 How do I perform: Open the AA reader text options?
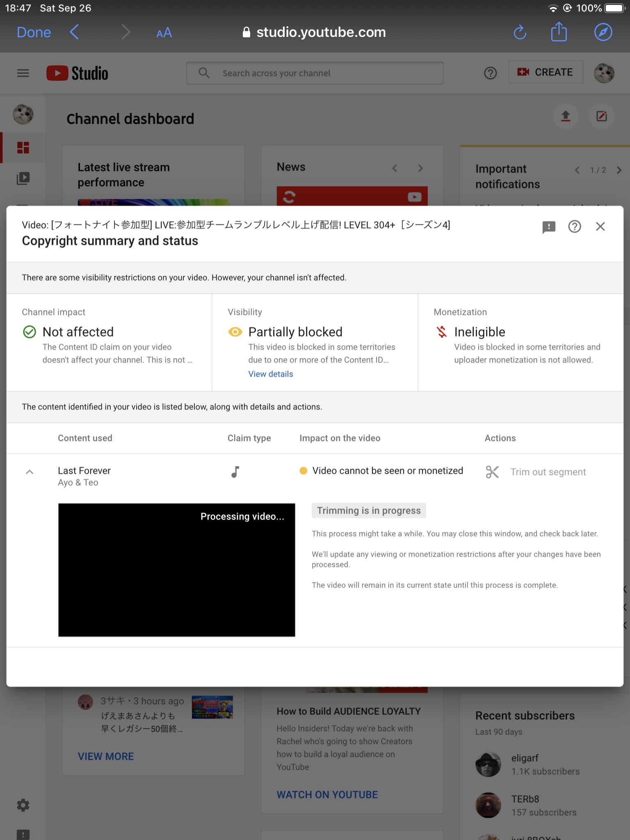[164, 33]
